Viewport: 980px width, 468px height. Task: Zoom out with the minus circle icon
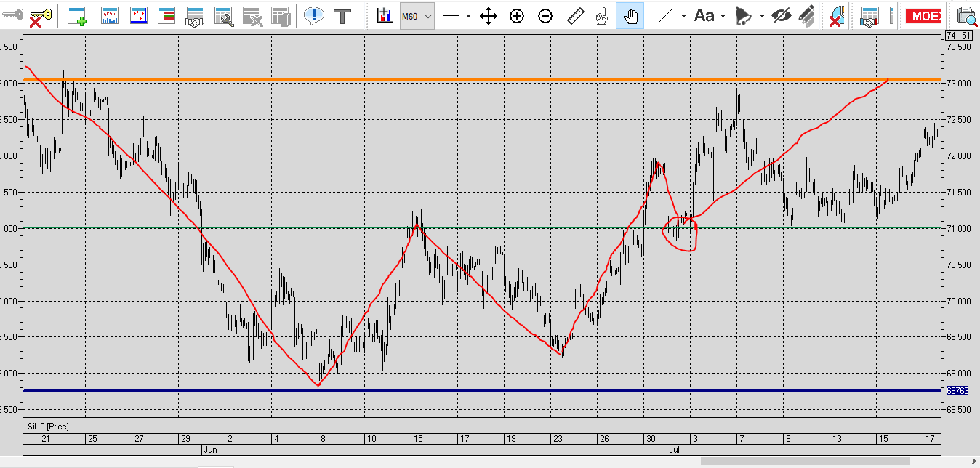click(545, 16)
